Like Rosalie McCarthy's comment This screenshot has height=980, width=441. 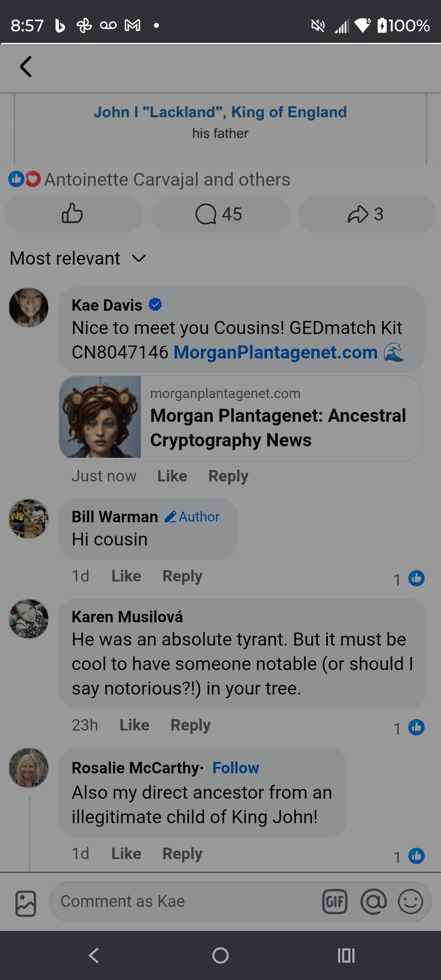[x=126, y=853]
